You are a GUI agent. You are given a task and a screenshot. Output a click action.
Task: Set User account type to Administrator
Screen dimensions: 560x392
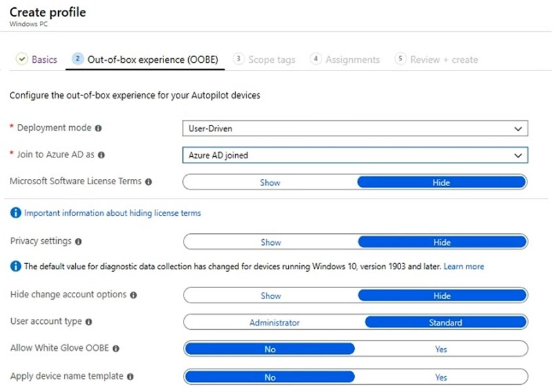coord(274,322)
